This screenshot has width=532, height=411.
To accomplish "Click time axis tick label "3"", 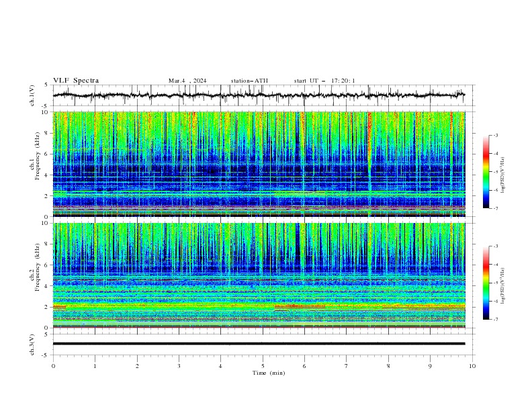I will pos(179,366).
